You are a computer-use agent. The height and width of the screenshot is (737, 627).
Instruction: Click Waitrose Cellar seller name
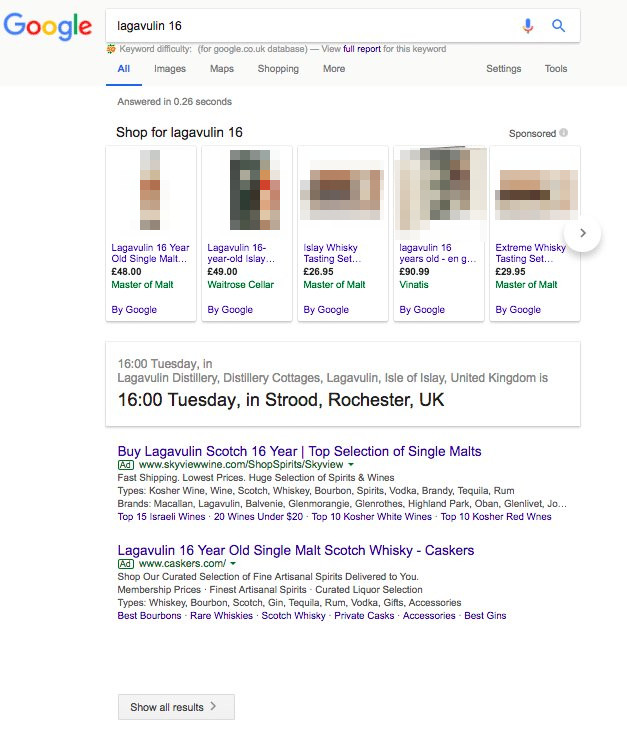pos(241,284)
